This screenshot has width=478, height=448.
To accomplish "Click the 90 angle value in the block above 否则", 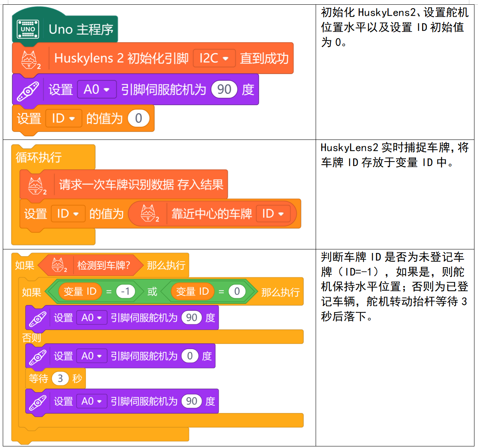I will click(x=192, y=318).
